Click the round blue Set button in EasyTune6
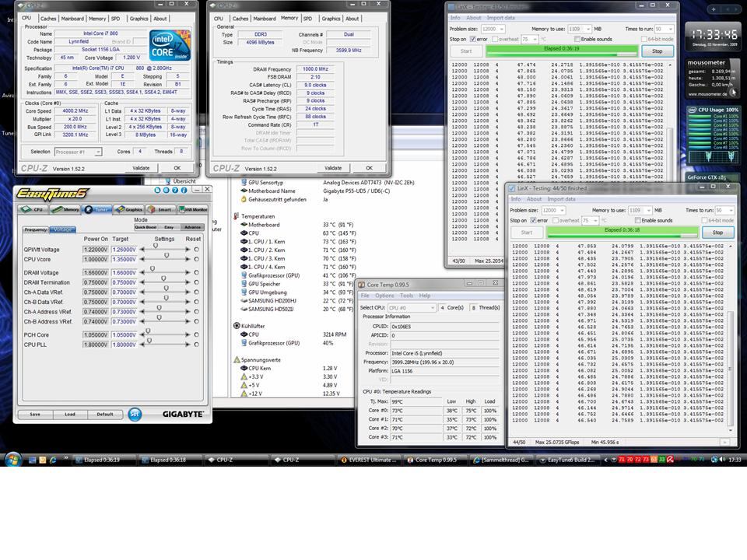This screenshot has width=747, height=560. (x=135, y=415)
